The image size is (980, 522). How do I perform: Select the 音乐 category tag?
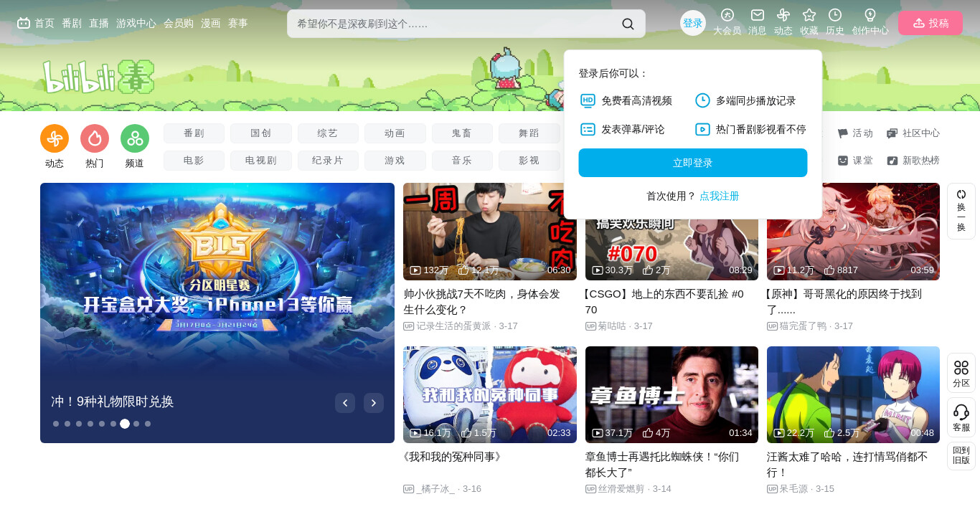click(x=462, y=161)
